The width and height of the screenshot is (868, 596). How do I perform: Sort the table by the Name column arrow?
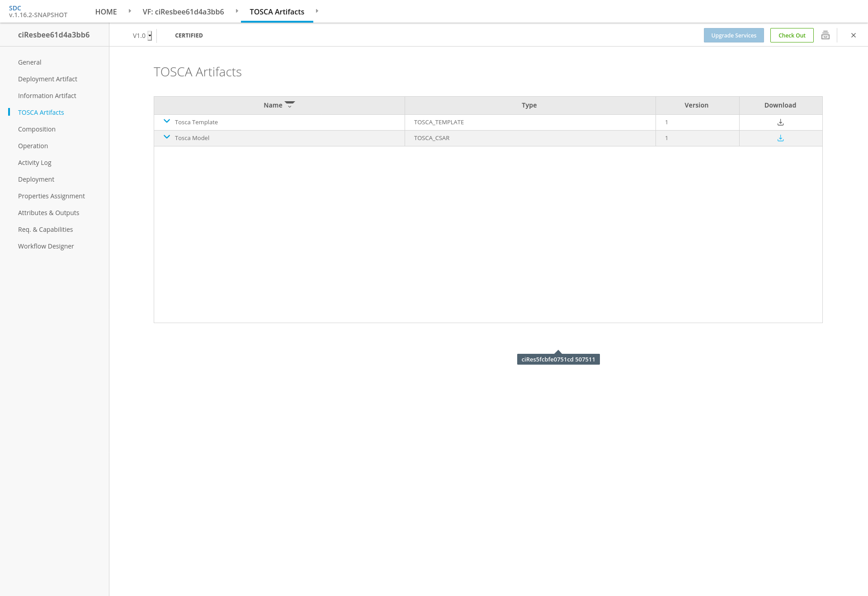[290, 105]
